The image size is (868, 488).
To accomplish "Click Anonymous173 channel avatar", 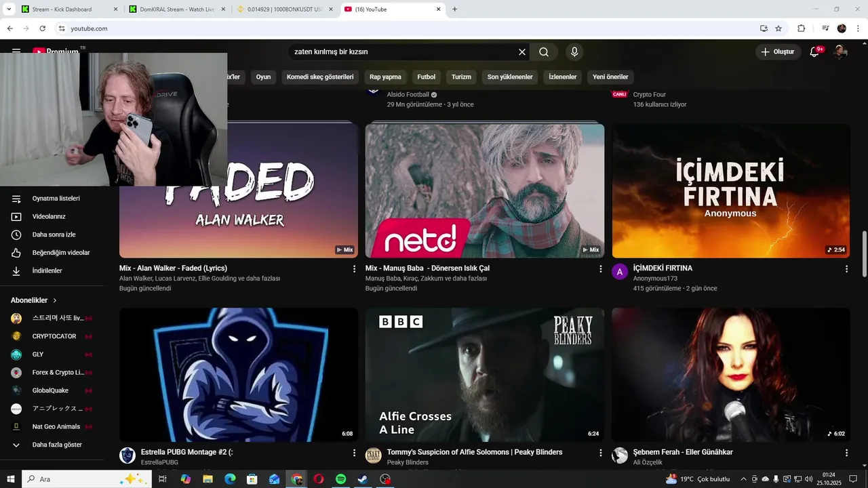I will [620, 272].
